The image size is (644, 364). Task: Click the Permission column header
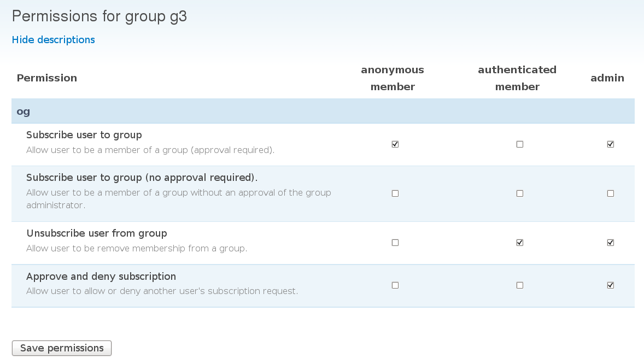(47, 78)
